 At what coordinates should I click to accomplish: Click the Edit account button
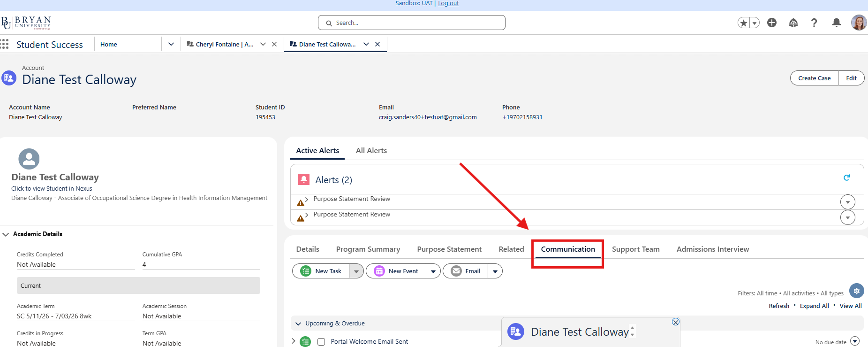[851, 78]
